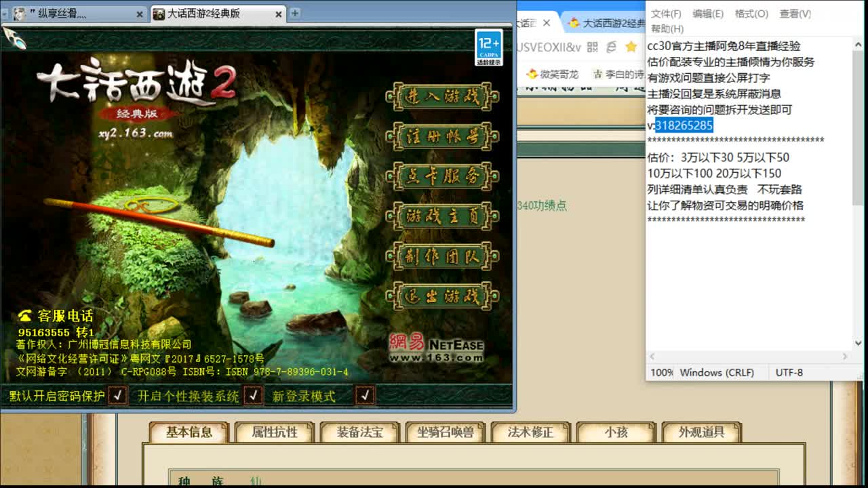This screenshot has height=488, width=868.
Task: Click the 95163555 转1 phone number
Action: pos(56,332)
